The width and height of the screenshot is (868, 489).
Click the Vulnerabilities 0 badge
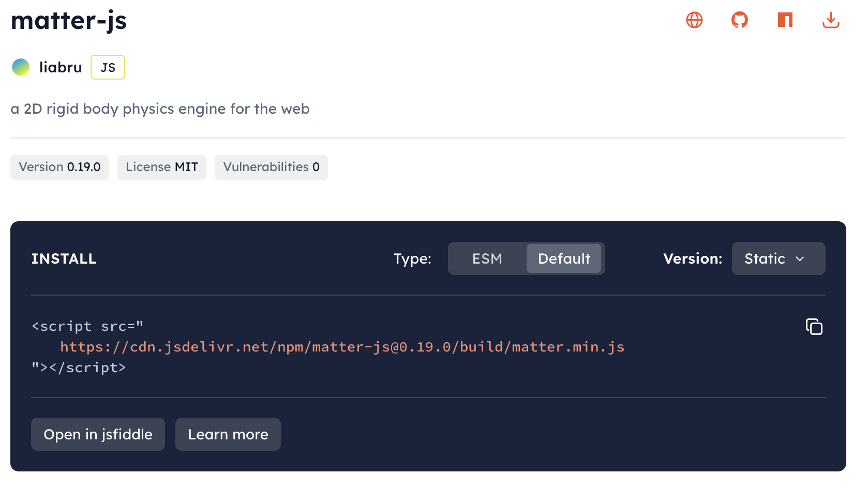click(x=271, y=167)
